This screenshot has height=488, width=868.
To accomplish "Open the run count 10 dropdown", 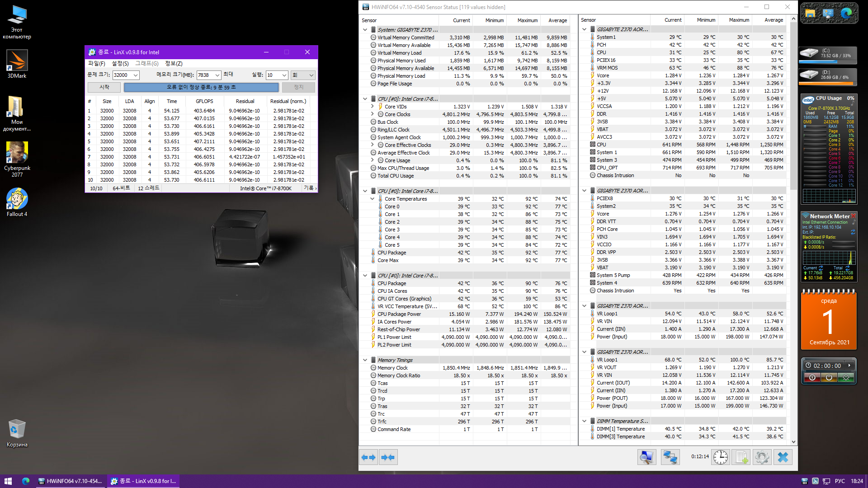I will (x=284, y=75).
